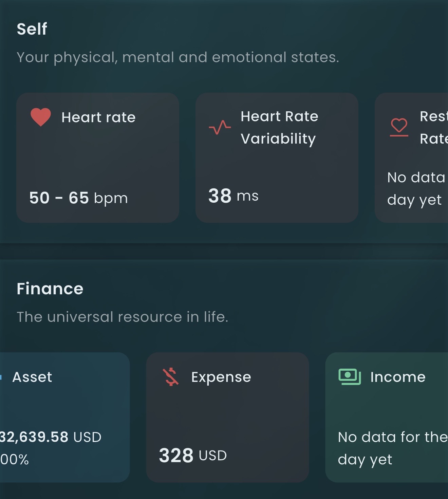This screenshot has width=448, height=499.
Task: Click the crossed-out dollar Expense icon
Action: [x=171, y=377]
